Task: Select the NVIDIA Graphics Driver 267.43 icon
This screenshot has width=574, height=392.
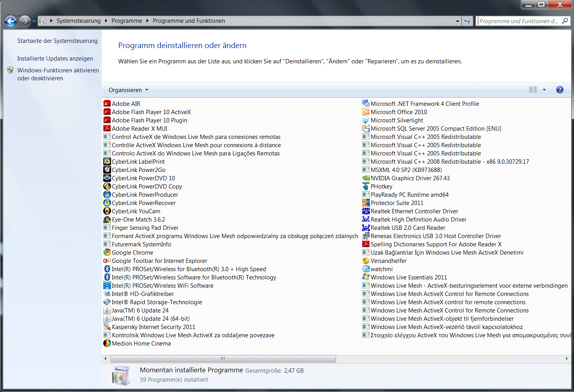Action: 366,178
